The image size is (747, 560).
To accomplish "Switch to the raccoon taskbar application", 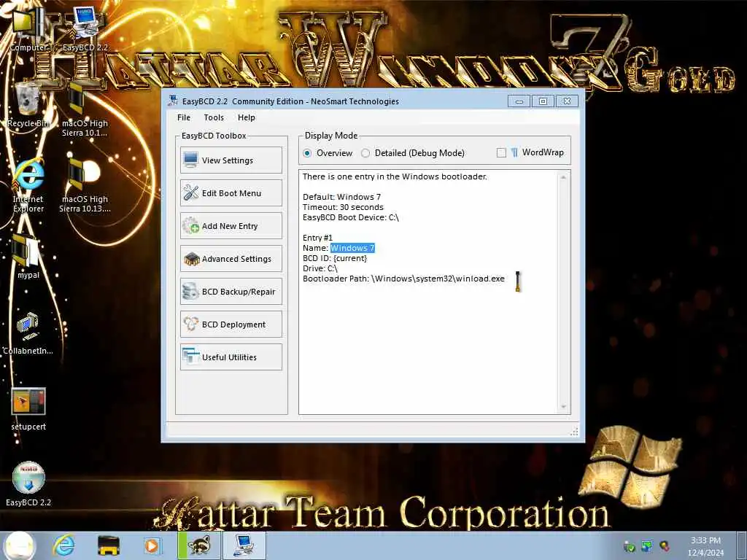I will click(x=198, y=545).
